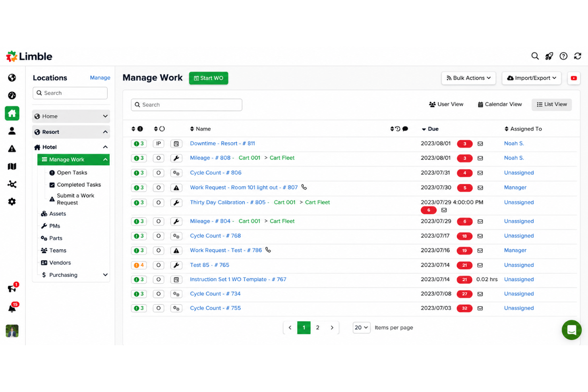Open the user icon in left rail
The height and width of the screenshot is (392, 588).
point(12,131)
